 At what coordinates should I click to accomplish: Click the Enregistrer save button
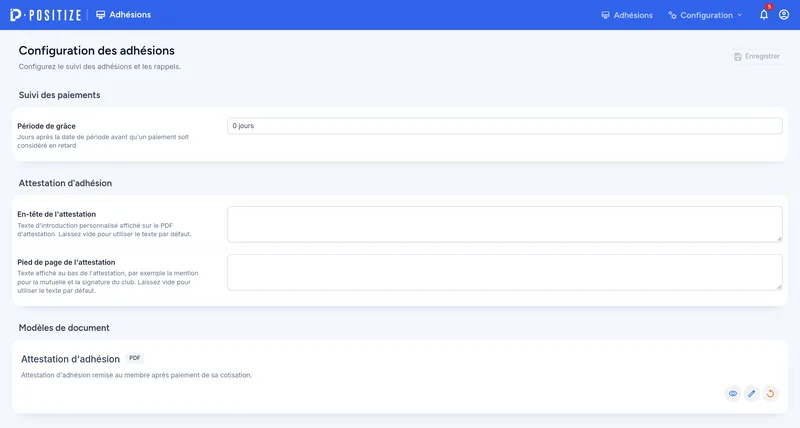click(757, 56)
